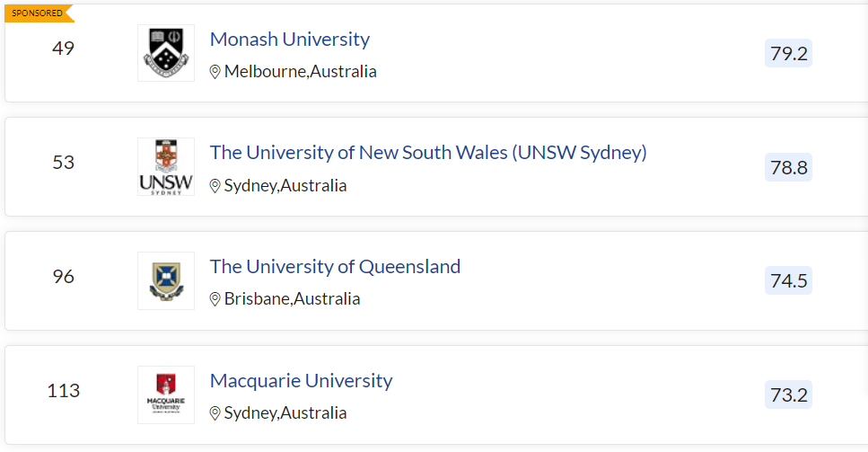The height and width of the screenshot is (452, 868).
Task: Click the 73.2 score badge
Action: click(788, 394)
